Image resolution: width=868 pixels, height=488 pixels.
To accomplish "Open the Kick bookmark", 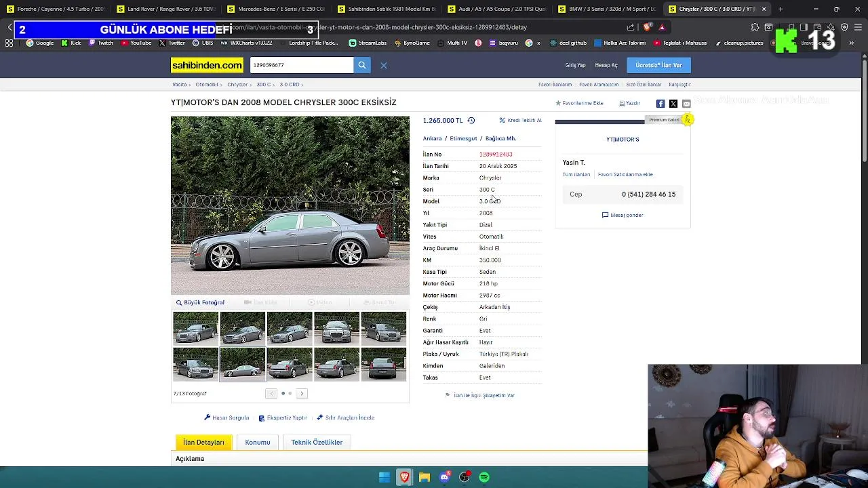I will point(71,43).
